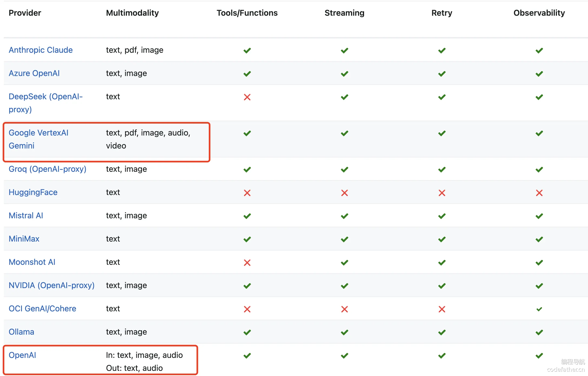Image resolution: width=588 pixels, height=376 pixels.
Task: Click the Ollama Observability checkmark
Action: pyautogui.click(x=539, y=332)
